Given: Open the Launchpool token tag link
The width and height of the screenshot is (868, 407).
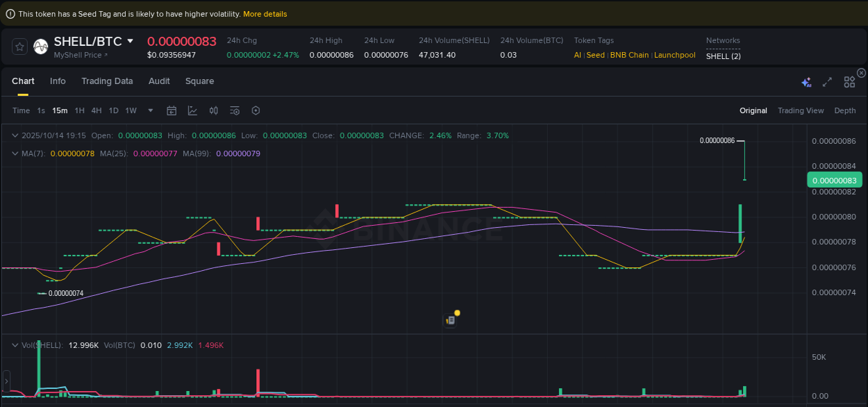Looking at the screenshot, I should [674, 54].
